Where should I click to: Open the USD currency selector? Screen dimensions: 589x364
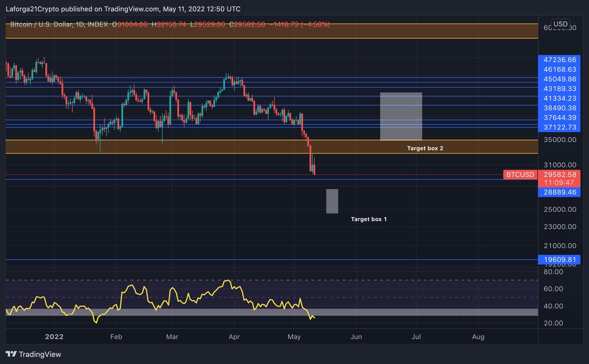tap(560, 24)
